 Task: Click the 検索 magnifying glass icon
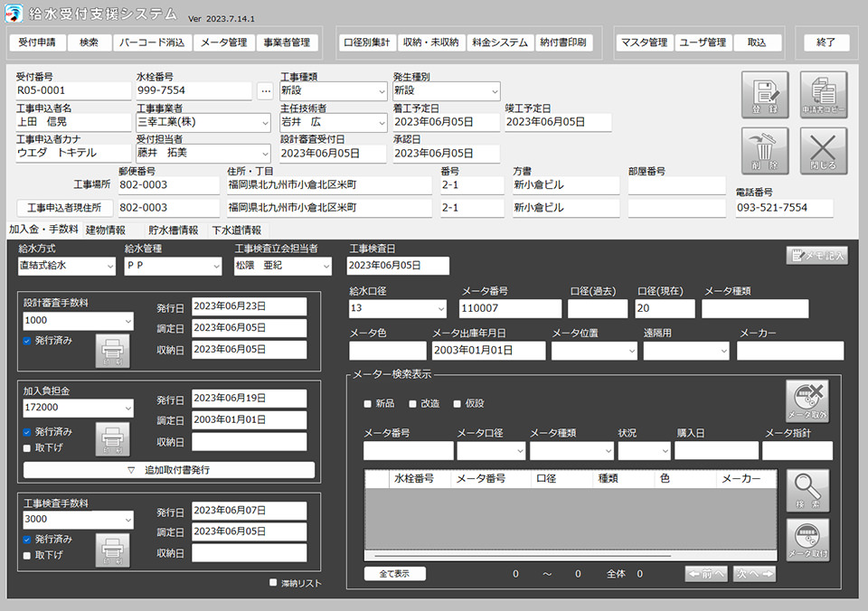pyautogui.click(x=807, y=490)
